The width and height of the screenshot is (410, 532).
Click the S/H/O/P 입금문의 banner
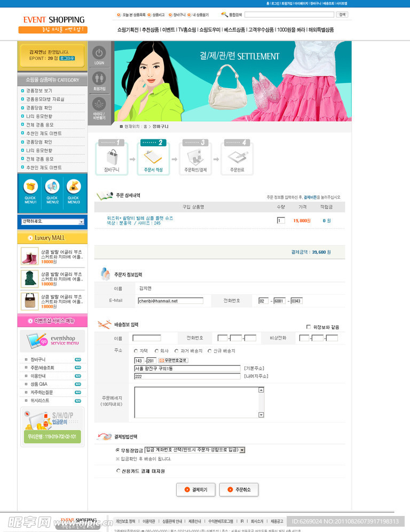[x=52, y=427]
